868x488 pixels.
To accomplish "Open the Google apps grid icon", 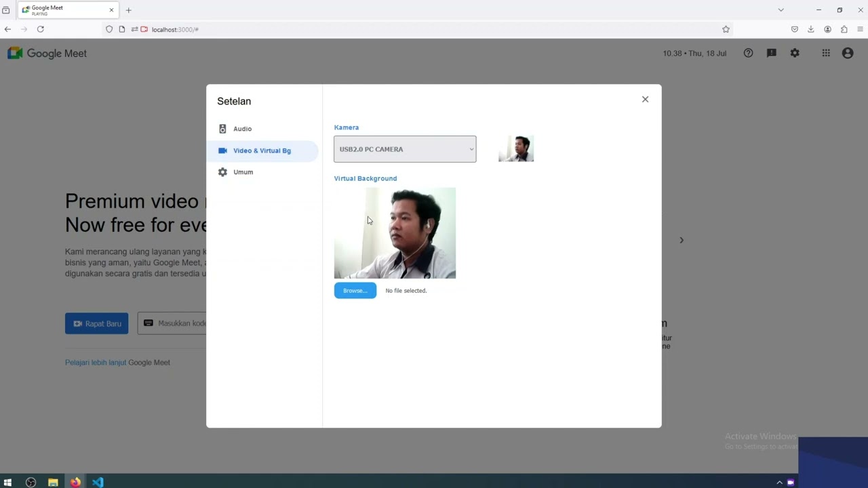I will click(826, 53).
